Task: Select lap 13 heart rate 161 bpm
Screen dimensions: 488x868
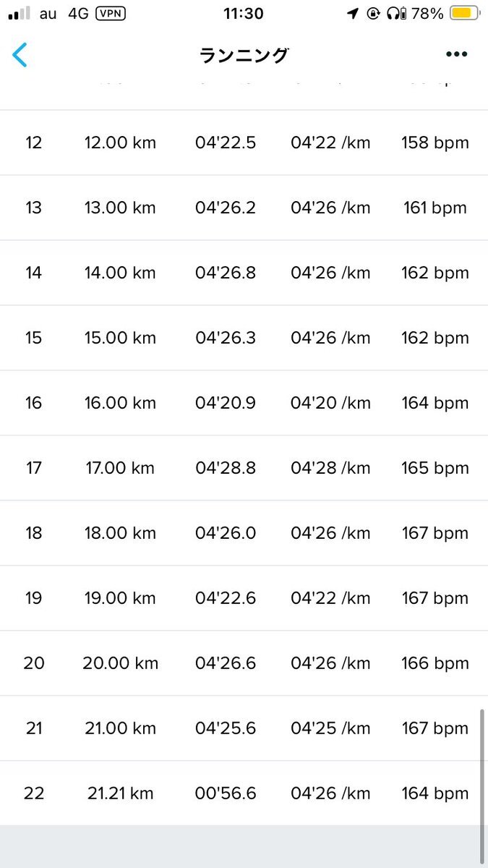Action: click(x=435, y=208)
